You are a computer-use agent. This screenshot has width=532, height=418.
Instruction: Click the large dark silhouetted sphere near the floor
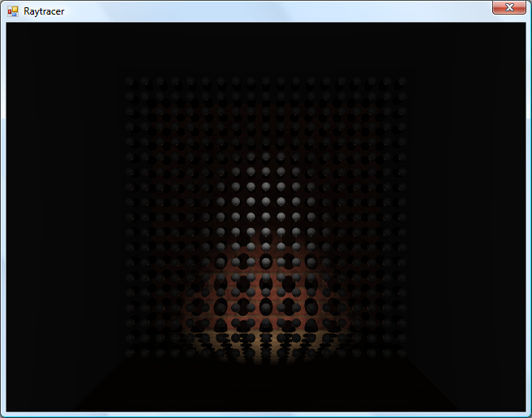[266, 309]
